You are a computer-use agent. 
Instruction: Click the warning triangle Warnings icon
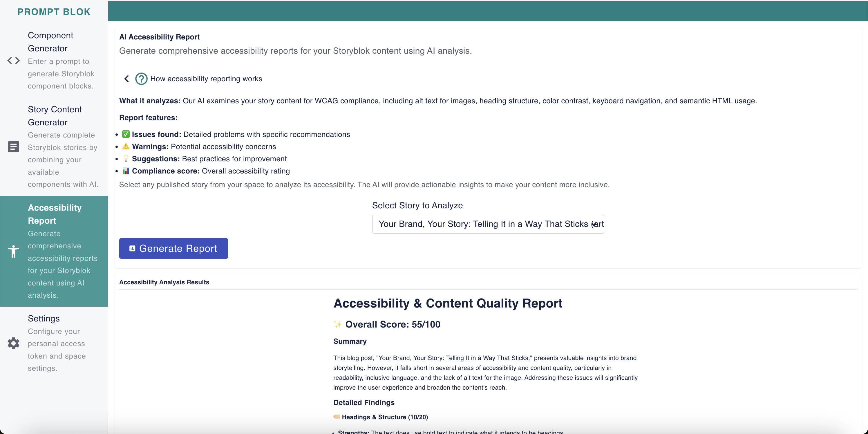(x=126, y=146)
